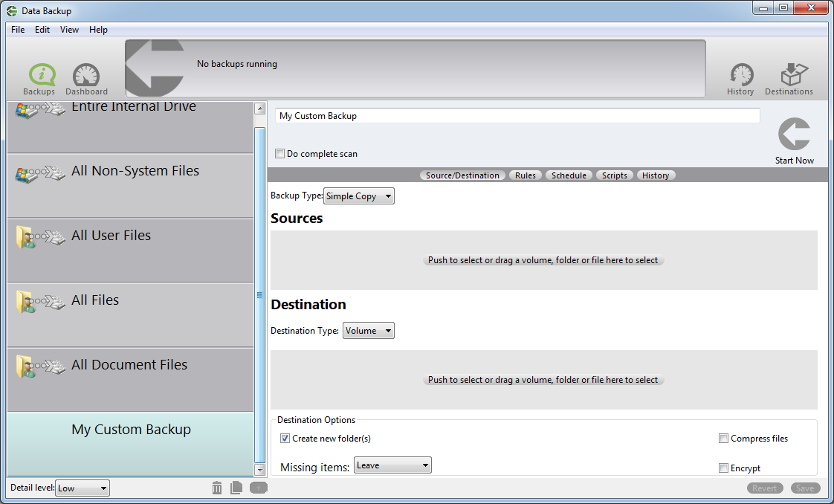Viewport: 834px width, 504px height.
Task: Delete backup set using trash icon
Action: coord(216,488)
